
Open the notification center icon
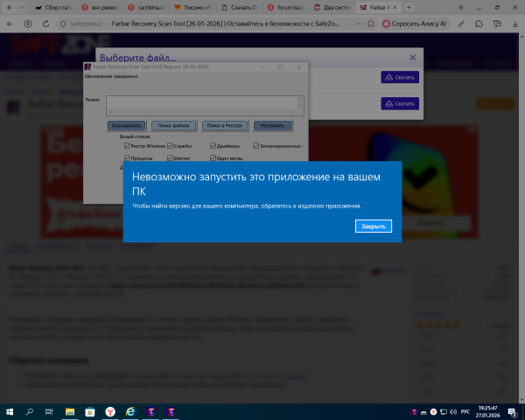(x=512, y=412)
